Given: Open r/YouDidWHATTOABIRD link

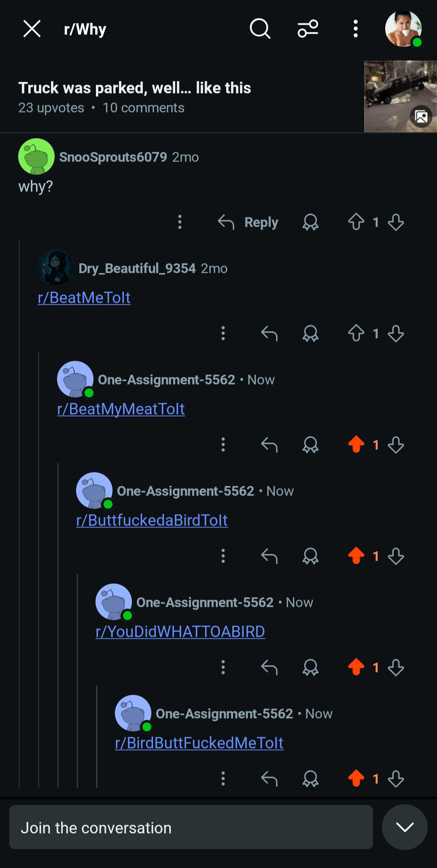Looking at the screenshot, I should tap(180, 632).
